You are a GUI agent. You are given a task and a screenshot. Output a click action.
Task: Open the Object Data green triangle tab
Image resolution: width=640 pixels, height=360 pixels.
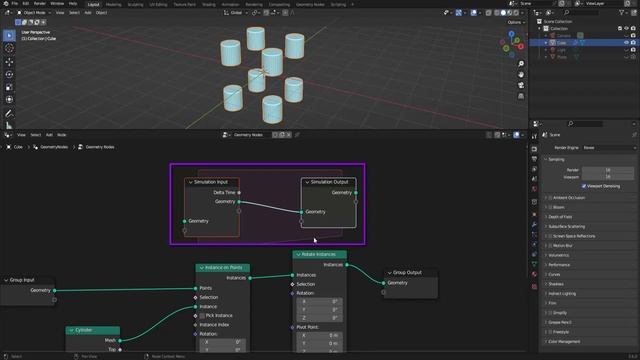tap(534, 264)
